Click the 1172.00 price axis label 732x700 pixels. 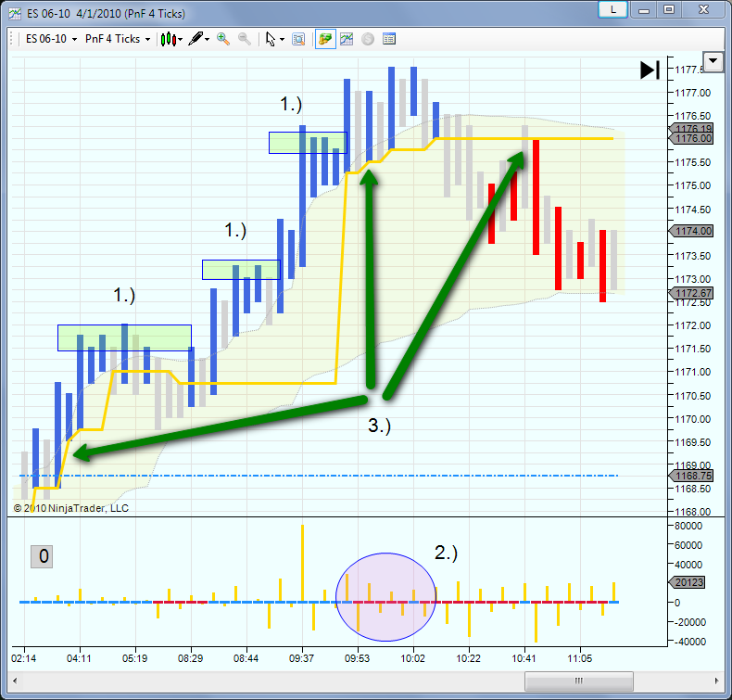coord(693,325)
